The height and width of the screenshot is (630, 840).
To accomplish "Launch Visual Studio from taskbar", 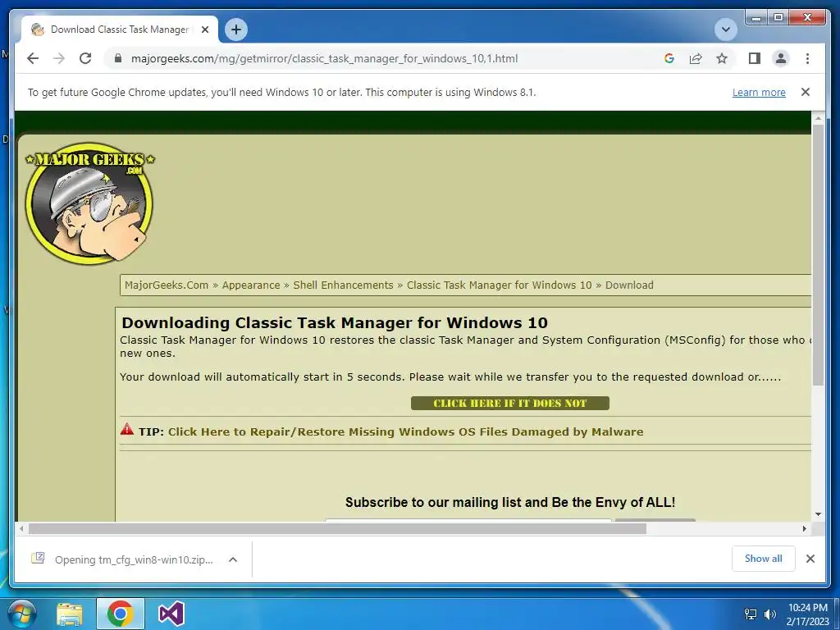I will click(171, 614).
